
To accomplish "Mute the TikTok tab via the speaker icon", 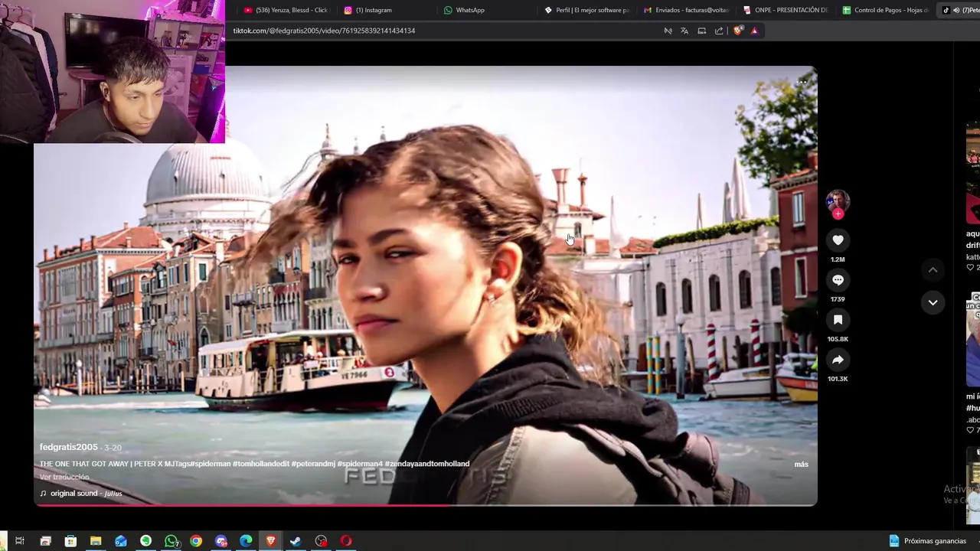I will click(956, 10).
